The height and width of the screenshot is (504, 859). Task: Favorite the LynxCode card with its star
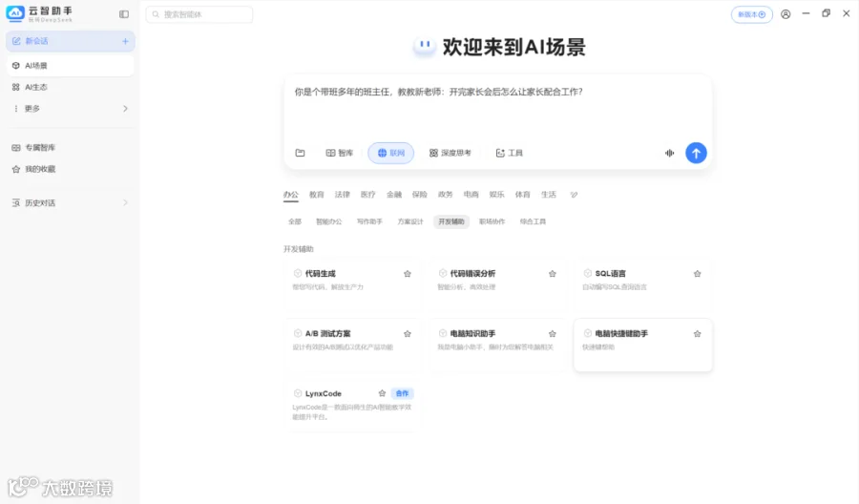(x=382, y=393)
